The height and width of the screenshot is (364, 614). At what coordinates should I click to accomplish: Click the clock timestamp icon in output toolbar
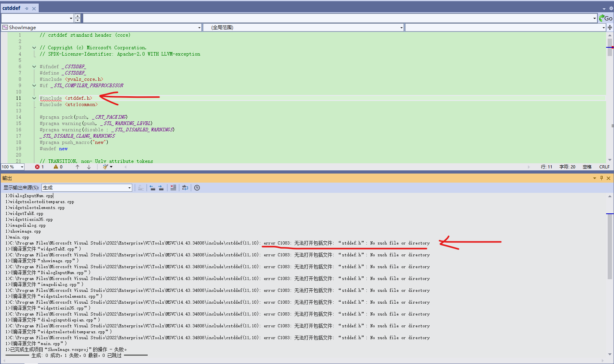click(197, 188)
